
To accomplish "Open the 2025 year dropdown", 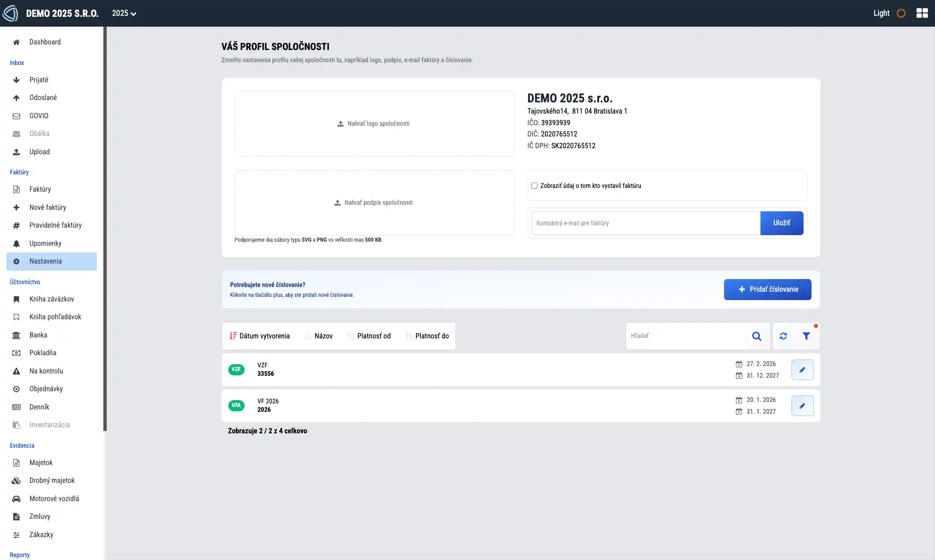I will (124, 13).
